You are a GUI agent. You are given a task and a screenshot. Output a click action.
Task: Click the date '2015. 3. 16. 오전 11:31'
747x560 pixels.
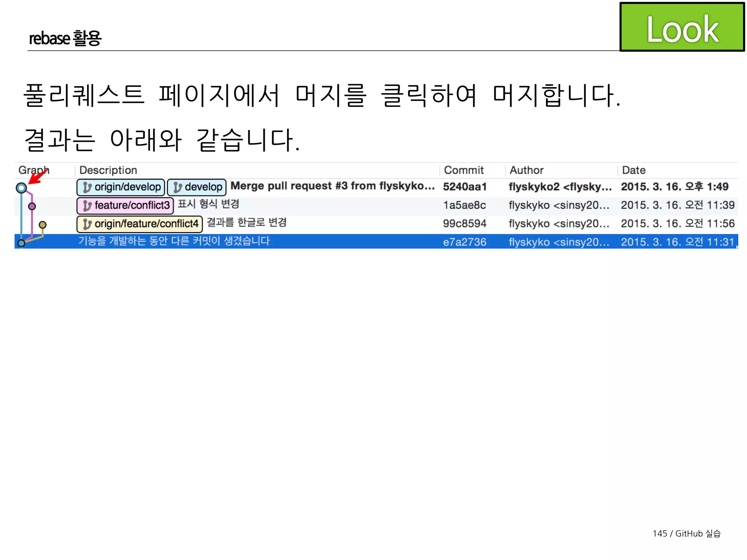coord(677,242)
